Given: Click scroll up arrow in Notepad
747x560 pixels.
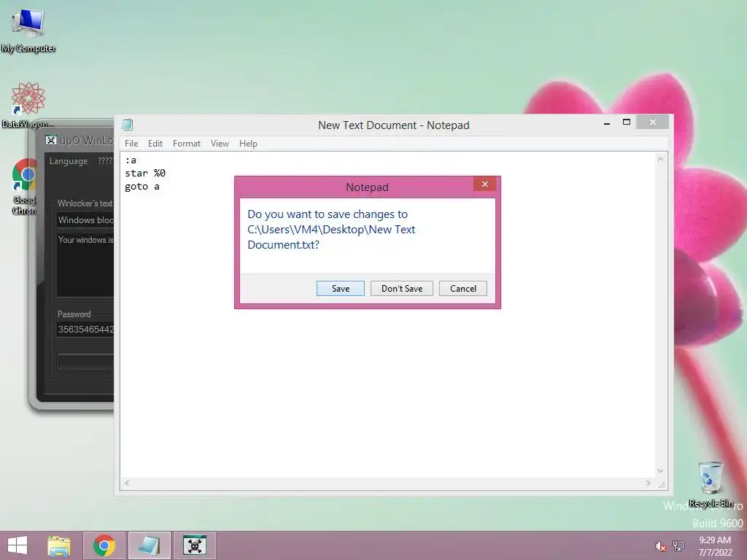Looking at the screenshot, I should 660,160.
